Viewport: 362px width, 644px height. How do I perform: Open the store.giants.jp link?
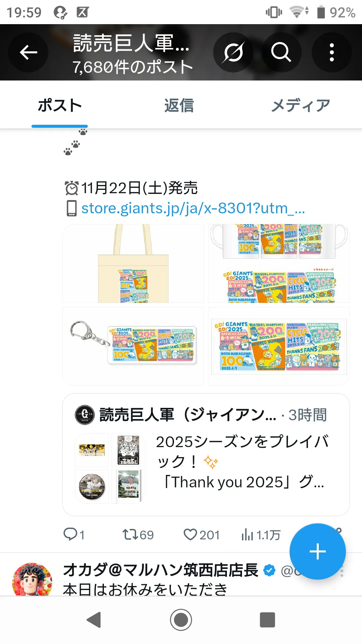193,208
